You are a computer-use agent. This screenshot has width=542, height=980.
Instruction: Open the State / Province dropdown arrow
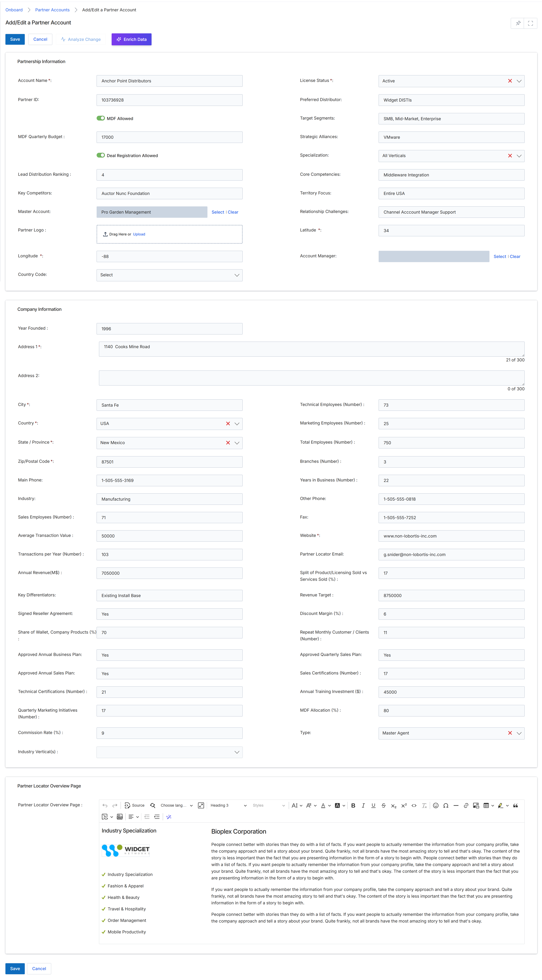click(x=237, y=443)
